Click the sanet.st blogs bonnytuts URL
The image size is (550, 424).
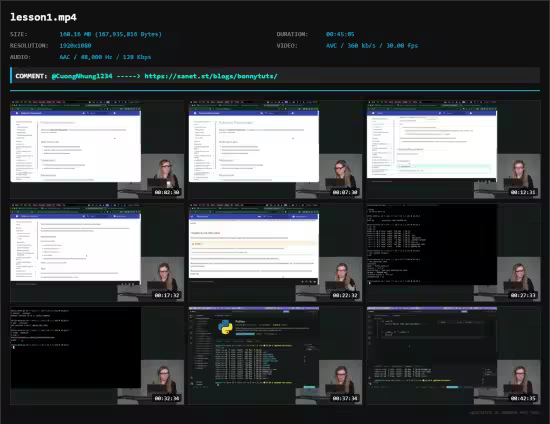click(211, 76)
